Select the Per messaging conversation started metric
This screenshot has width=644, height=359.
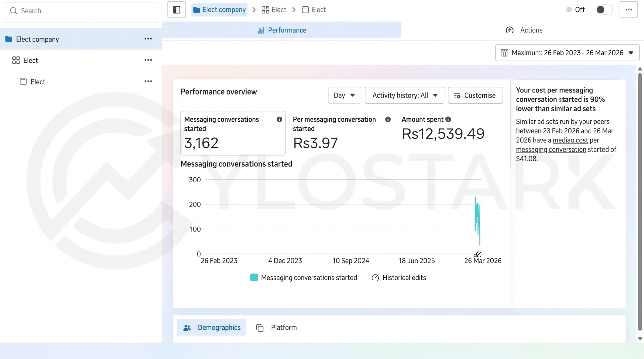342,133
